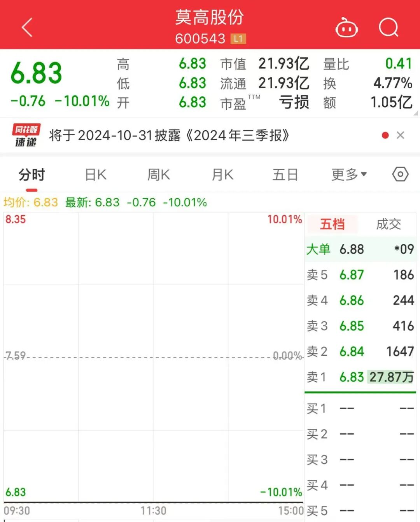
Task: Open the search magnifier icon
Action: point(388,27)
